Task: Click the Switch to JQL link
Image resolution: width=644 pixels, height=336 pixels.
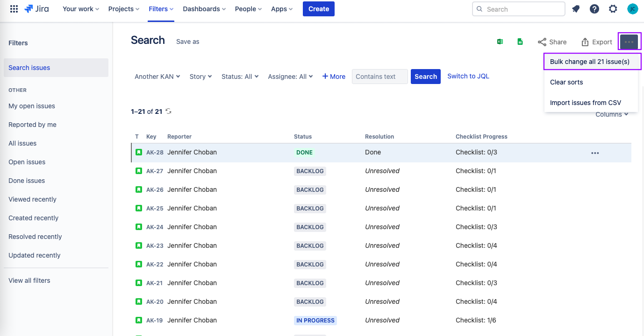Action: 468,76
